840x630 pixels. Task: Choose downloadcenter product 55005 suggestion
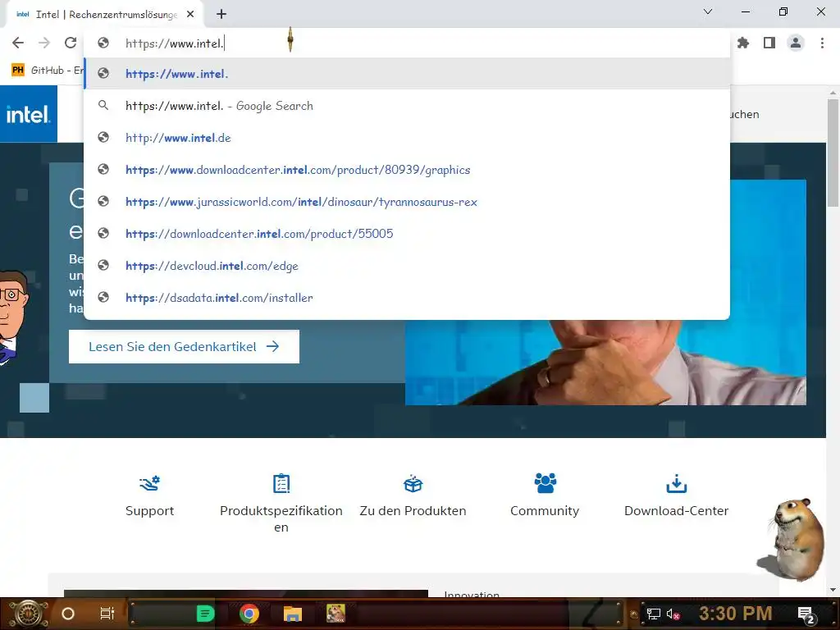coord(407,234)
